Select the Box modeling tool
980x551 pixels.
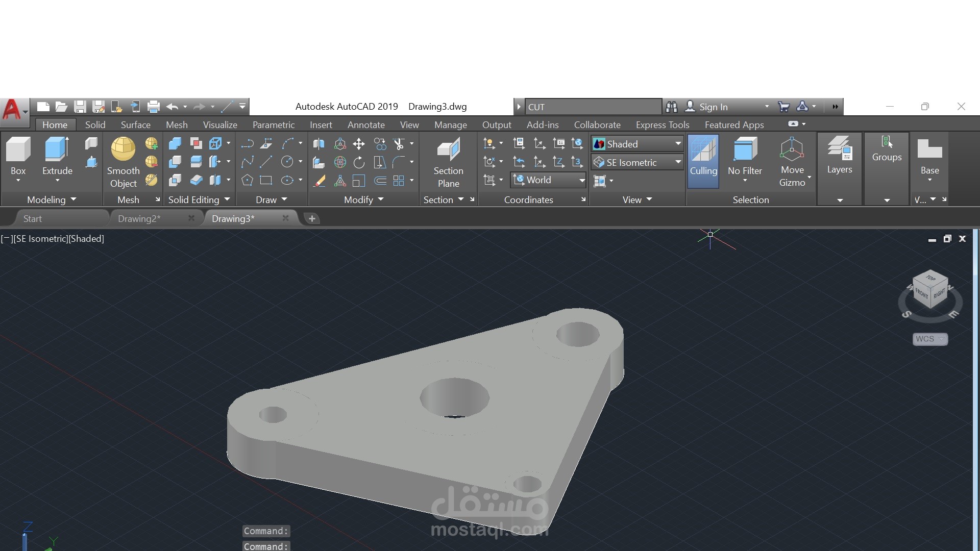18,156
